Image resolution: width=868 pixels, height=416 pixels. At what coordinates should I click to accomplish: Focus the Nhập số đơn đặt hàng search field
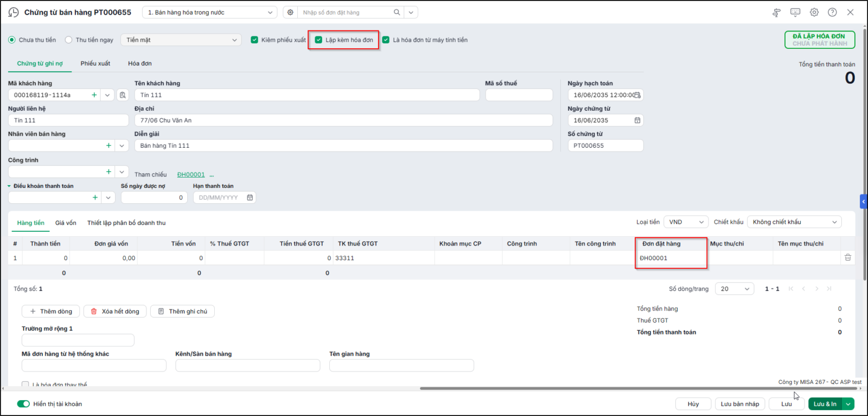[347, 12]
